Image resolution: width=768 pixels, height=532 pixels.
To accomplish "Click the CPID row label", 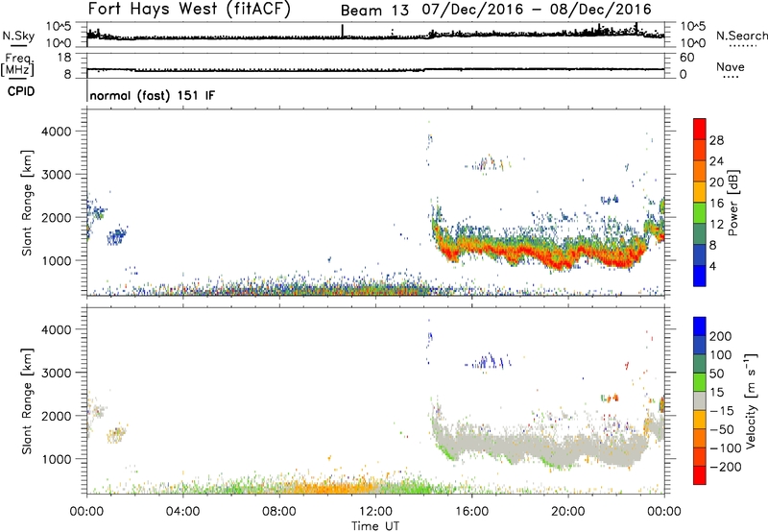I will pos(21,91).
